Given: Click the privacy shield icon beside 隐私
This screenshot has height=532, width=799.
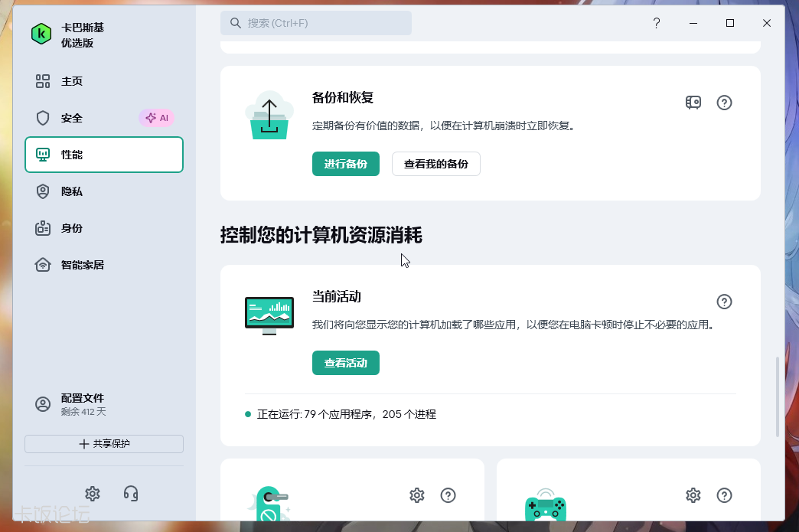Looking at the screenshot, I should [x=43, y=191].
